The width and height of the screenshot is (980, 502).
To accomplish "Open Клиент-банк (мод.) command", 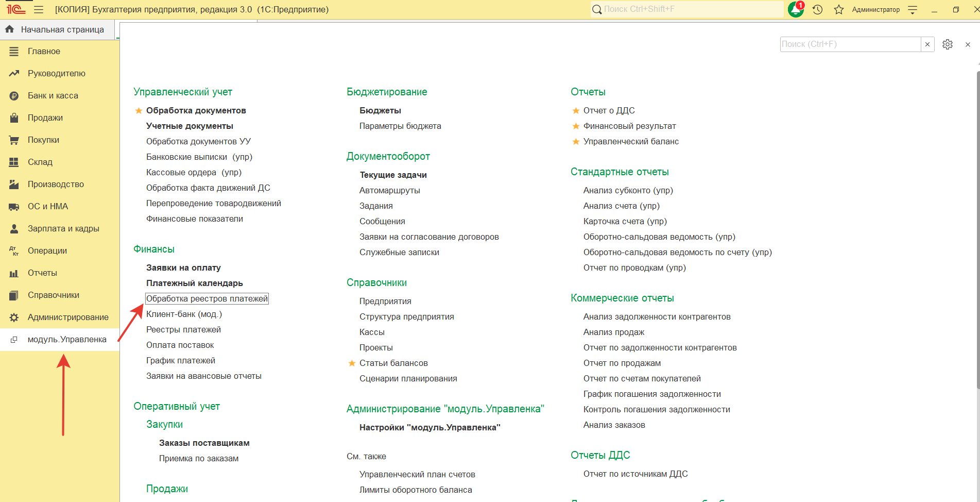I will click(x=184, y=314).
